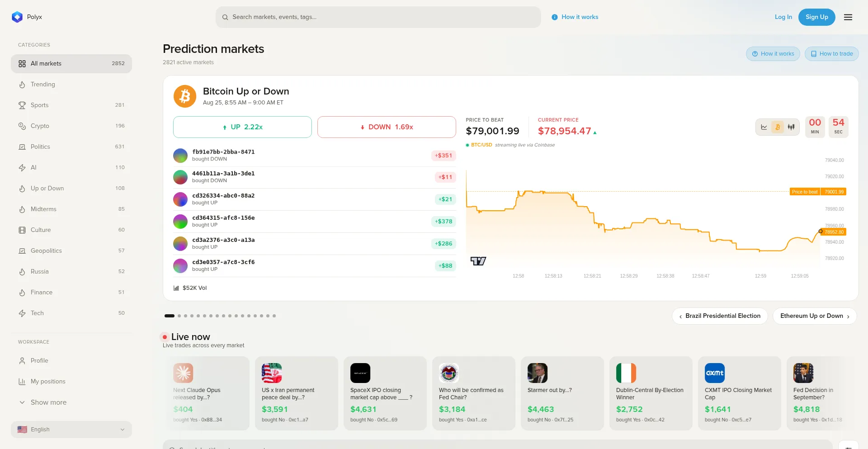Click the TradingView logo on chart
Screen dimensions: 868x449
478,261
